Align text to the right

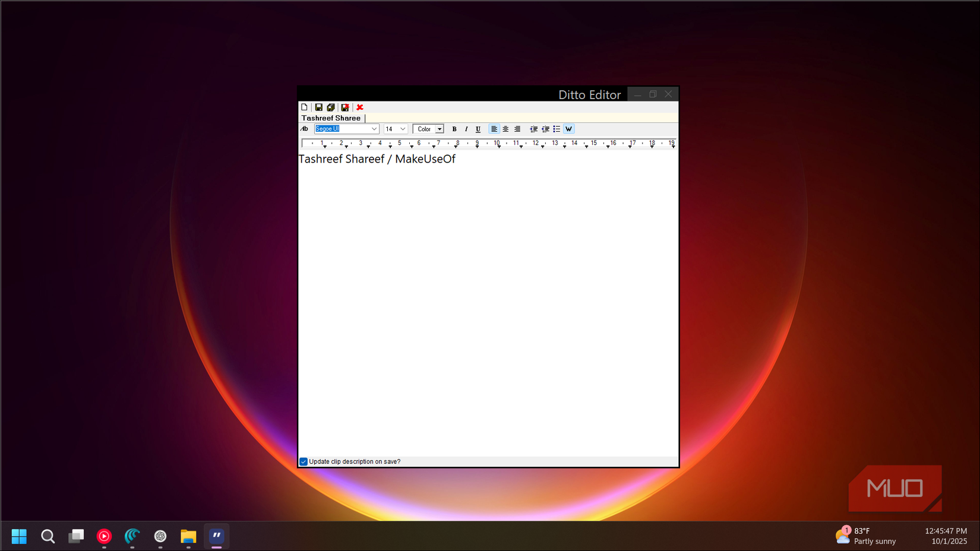(x=517, y=129)
